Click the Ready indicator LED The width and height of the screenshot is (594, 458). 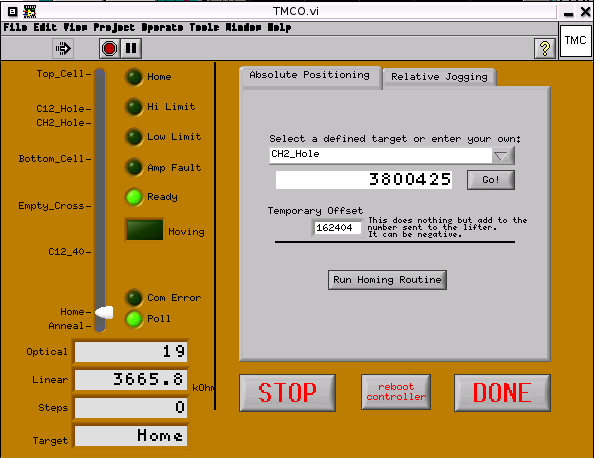134,197
